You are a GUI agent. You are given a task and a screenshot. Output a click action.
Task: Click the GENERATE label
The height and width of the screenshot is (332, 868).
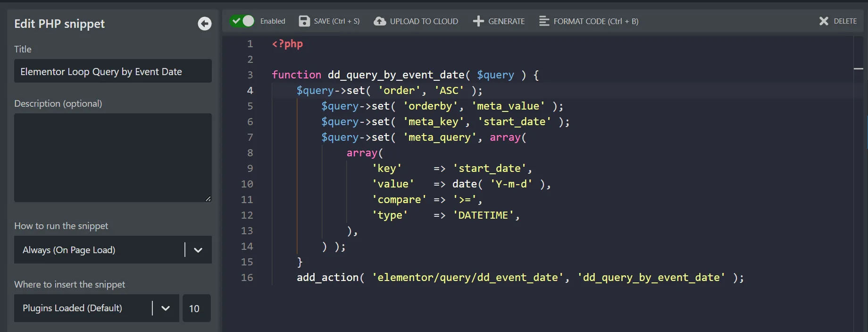click(506, 21)
